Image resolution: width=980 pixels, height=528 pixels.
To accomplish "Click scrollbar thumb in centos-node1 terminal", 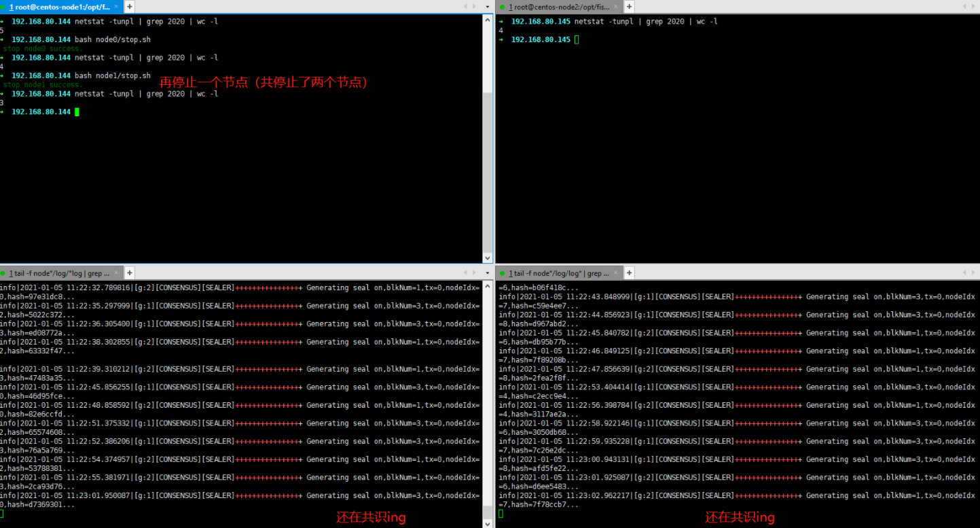I will 488,173.
